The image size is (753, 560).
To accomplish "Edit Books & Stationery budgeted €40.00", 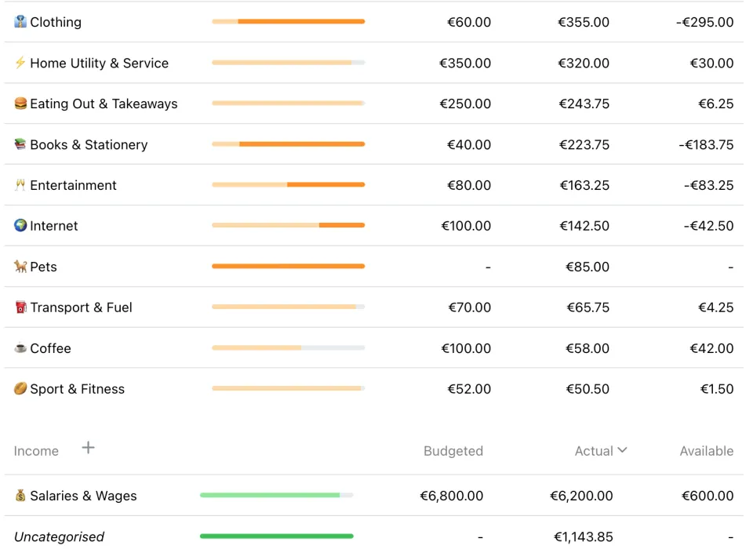I will (x=469, y=144).
